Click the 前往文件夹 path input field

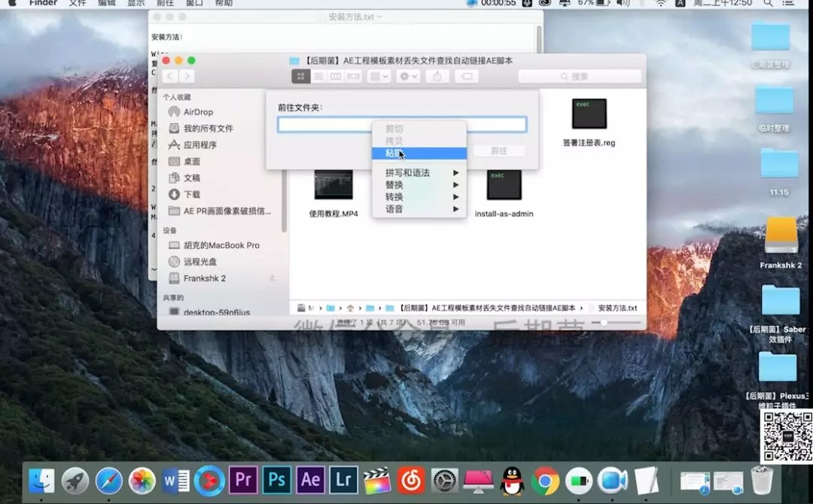(x=401, y=125)
